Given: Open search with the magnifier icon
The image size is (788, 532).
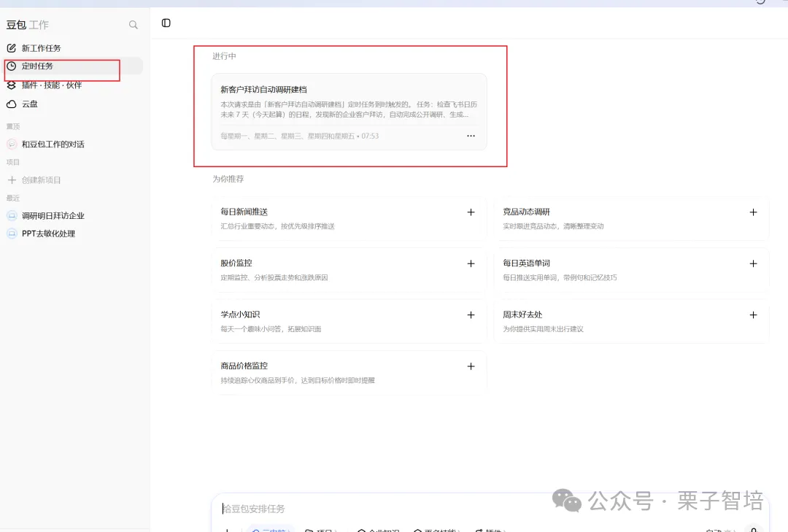Looking at the screenshot, I should pos(134,25).
